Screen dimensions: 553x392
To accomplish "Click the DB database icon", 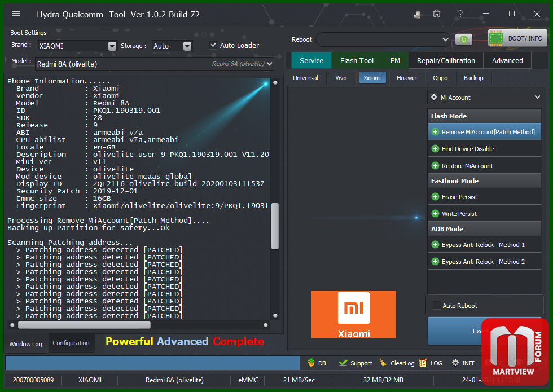I will (x=311, y=363).
